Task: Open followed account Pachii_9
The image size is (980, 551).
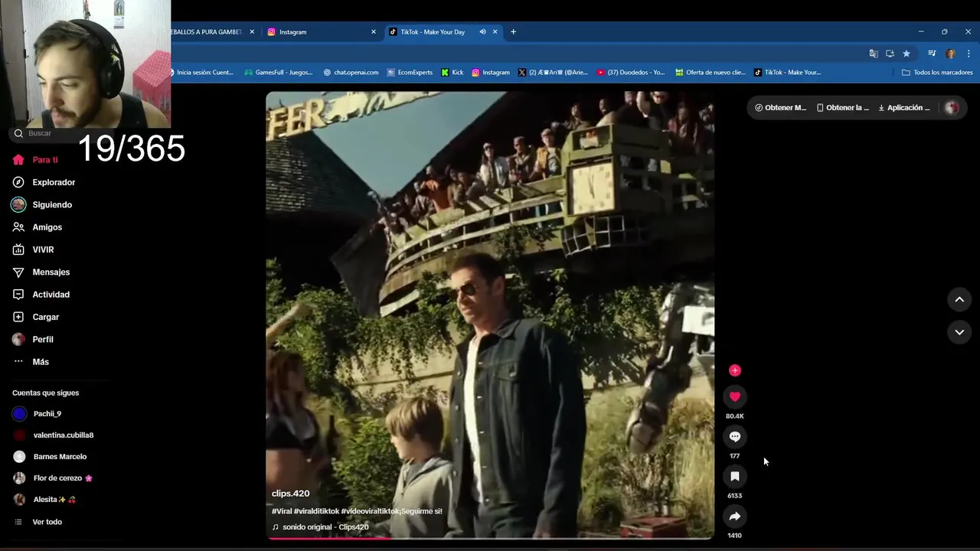Action: click(38, 413)
